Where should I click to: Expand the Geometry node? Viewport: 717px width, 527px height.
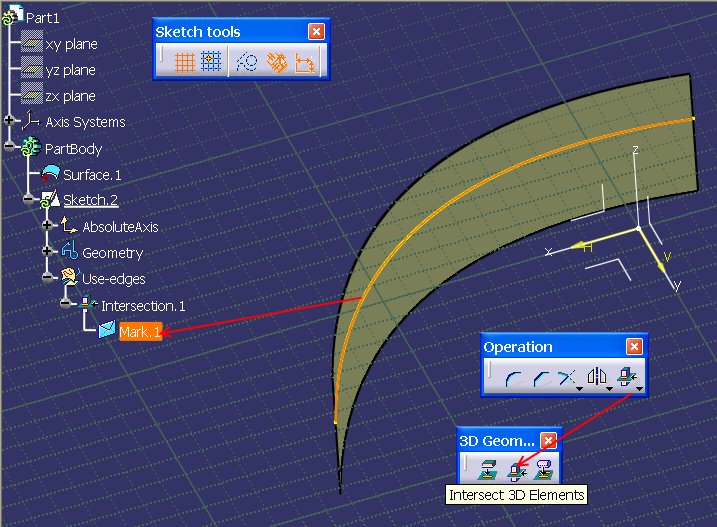(x=47, y=251)
